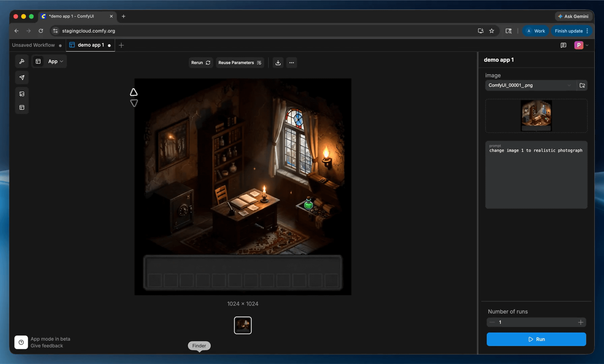Expand the ComfyUI_00001_.png image dropdown
Screen dimensions: 604x364
569,85
